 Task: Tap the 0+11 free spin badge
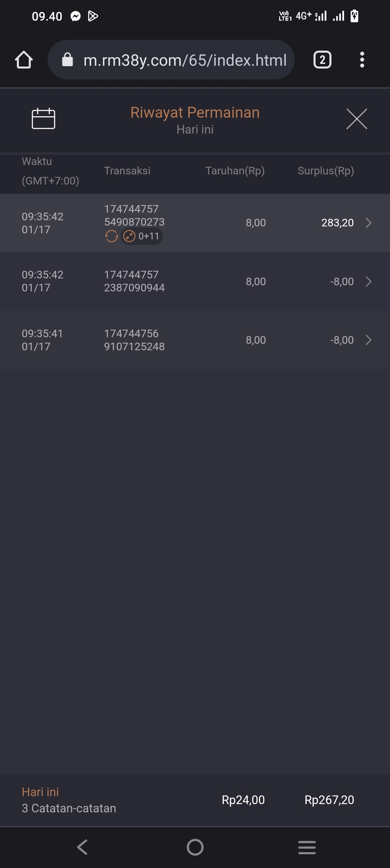142,236
